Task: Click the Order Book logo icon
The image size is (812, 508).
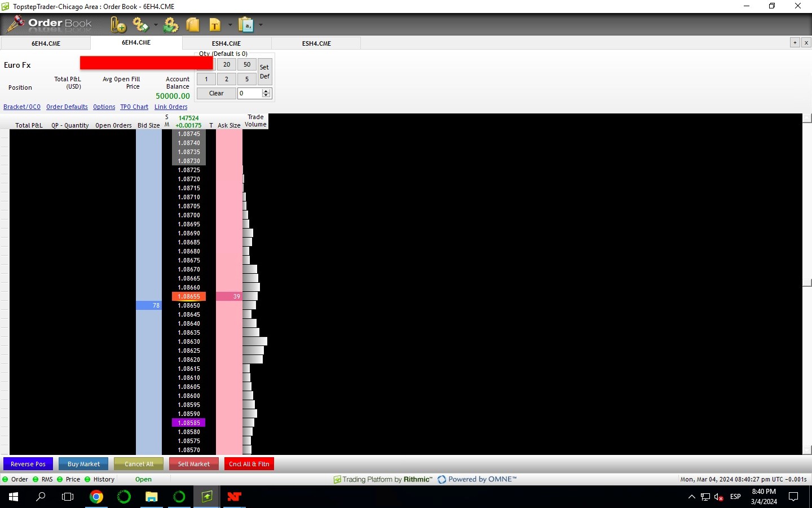Action: [x=15, y=24]
